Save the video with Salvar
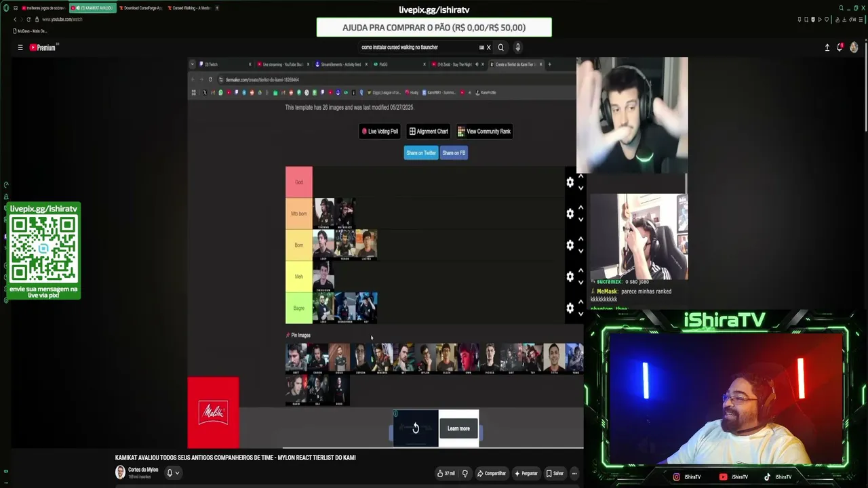868x488 pixels. coord(555,474)
